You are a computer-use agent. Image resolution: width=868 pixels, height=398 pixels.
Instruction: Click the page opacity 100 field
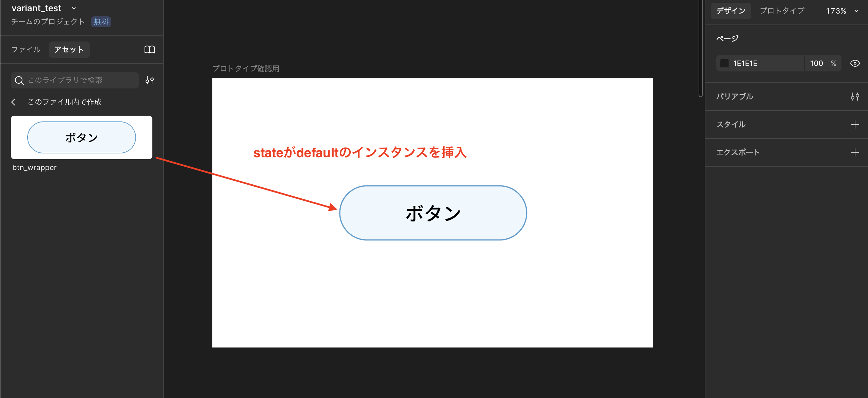816,63
